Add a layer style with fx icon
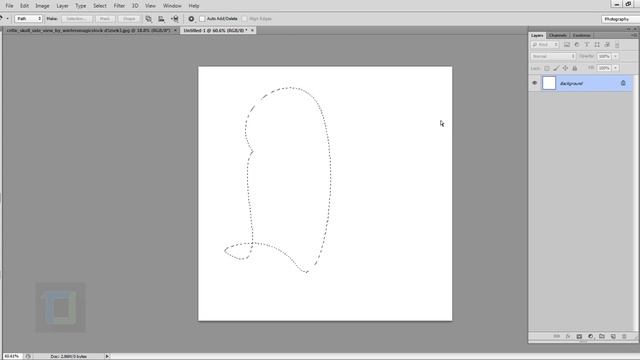 (568, 336)
